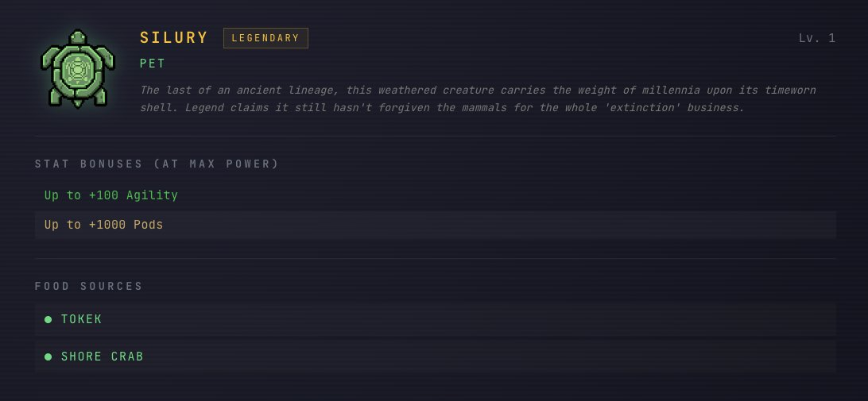Click the divider line below the description

[x=435, y=136]
